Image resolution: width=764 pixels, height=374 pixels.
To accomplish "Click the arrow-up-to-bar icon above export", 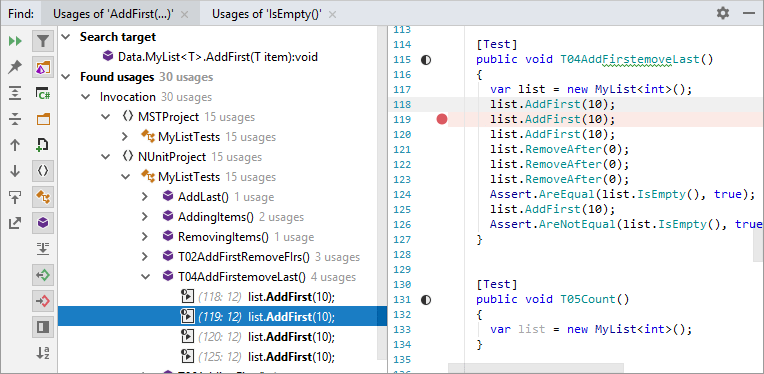I will click(15, 197).
